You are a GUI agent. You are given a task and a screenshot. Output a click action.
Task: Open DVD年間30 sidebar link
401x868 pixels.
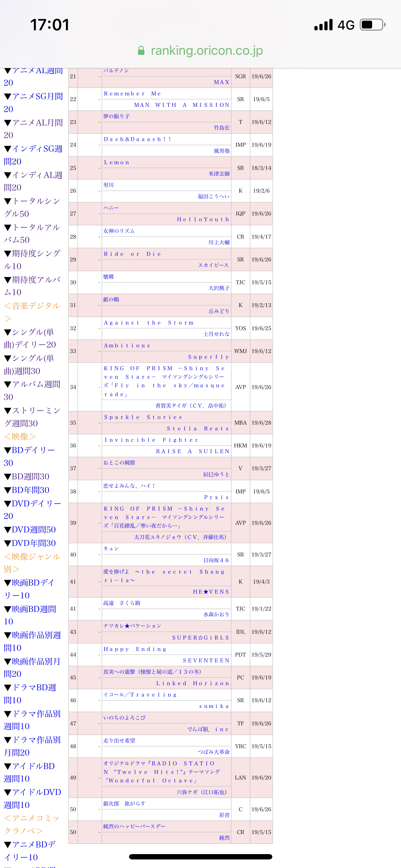click(30, 543)
